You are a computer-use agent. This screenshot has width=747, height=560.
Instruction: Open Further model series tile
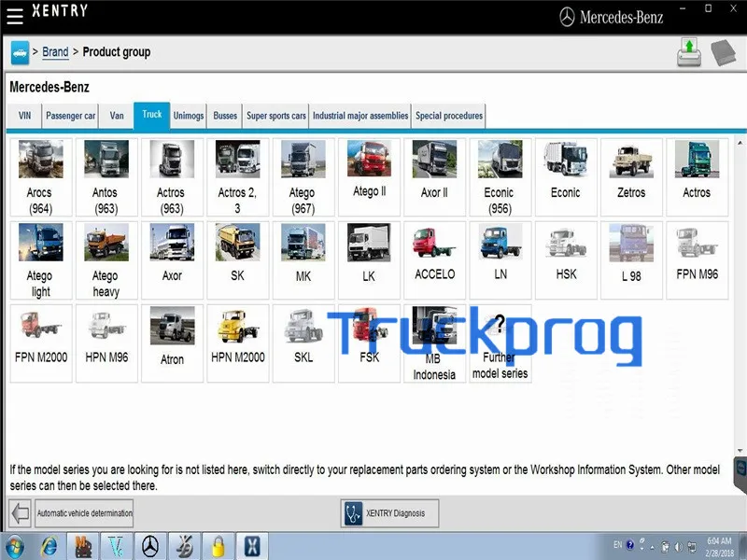coord(500,343)
